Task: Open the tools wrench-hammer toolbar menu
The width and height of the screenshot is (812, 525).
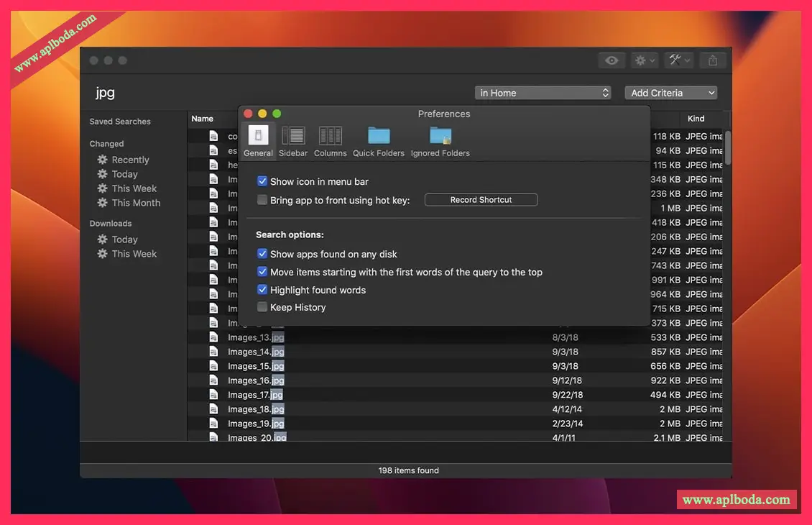Action: pos(678,61)
